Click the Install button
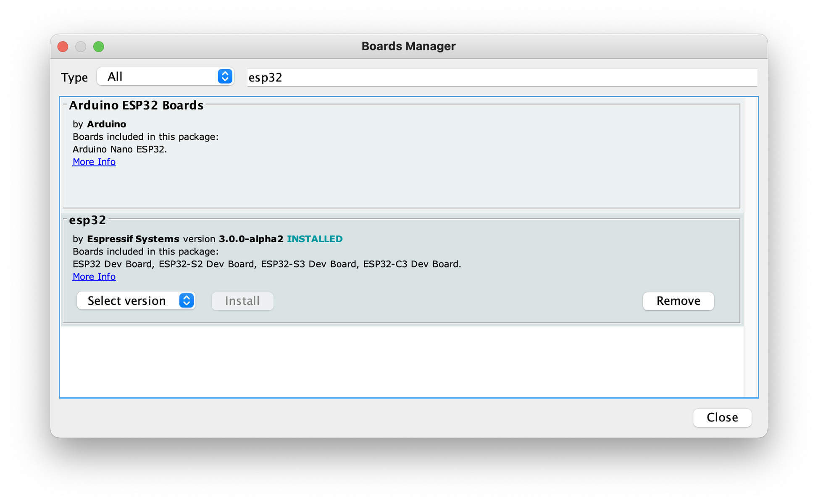The width and height of the screenshot is (818, 504). click(242, 301)
